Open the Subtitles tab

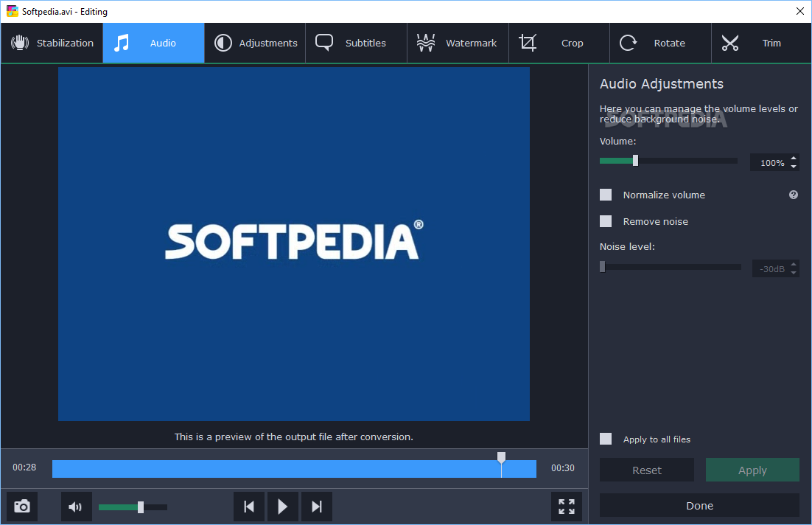click(357, 43)
